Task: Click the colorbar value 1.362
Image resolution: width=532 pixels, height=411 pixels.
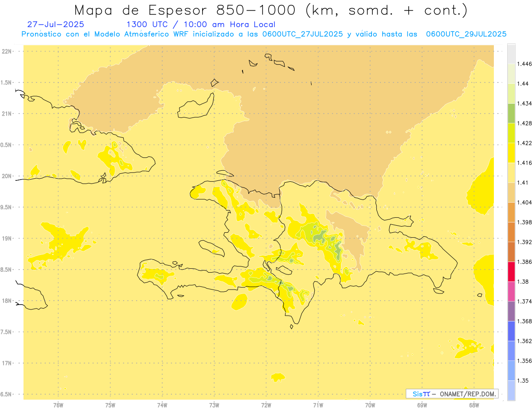Action: click(x=524, y=341)
